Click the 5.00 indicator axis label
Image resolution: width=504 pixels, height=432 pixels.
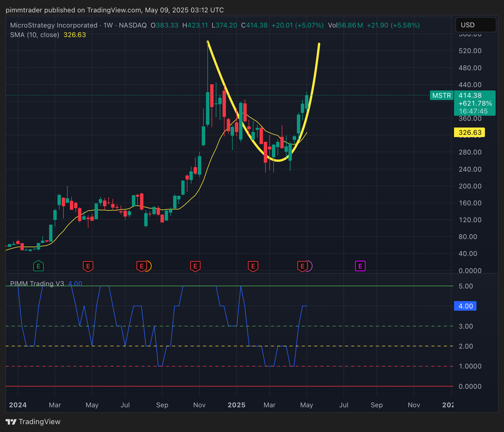[x=466, y=286]
